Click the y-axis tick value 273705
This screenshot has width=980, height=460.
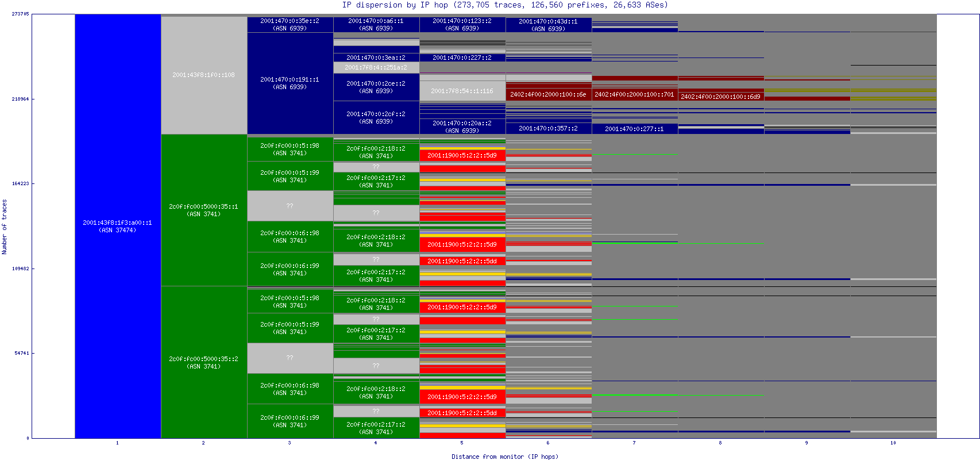[20, 14]
